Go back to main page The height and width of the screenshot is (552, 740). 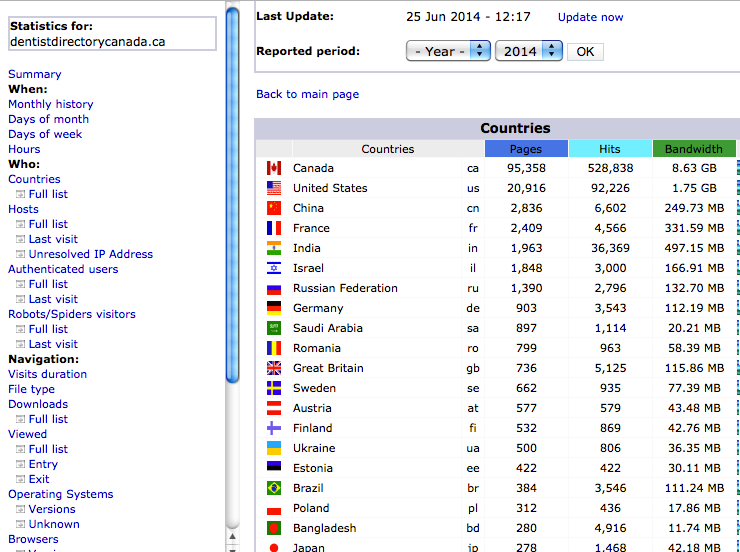coord(307,94)
